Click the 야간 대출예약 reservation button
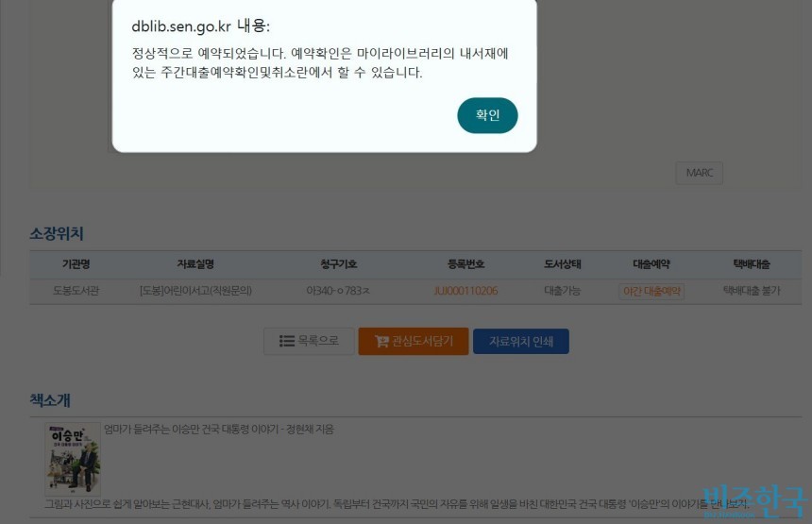 (651, 291)
